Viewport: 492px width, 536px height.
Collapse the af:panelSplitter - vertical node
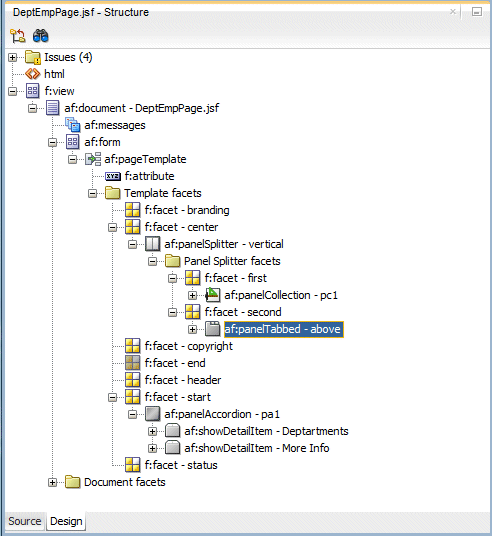(132, 244)
